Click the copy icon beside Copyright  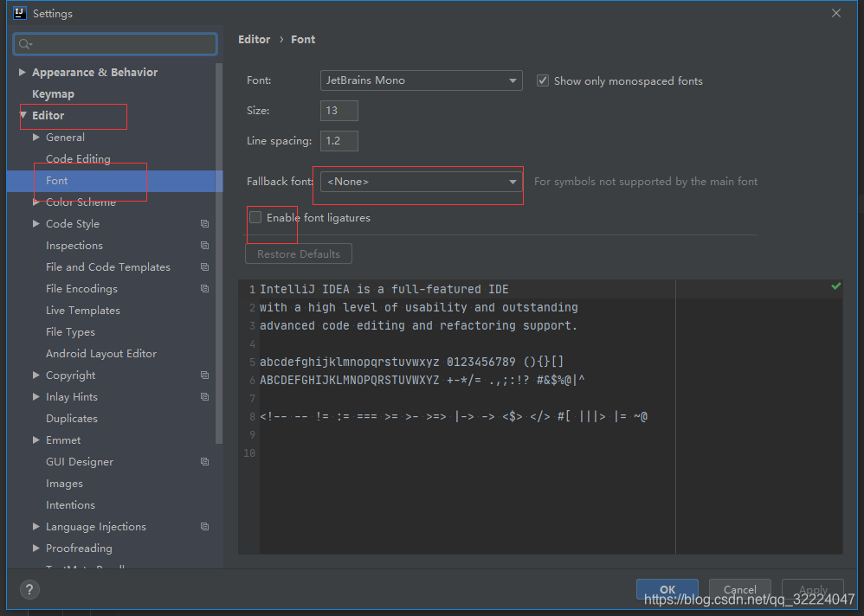pyautogui.click(x=204, y=375)
